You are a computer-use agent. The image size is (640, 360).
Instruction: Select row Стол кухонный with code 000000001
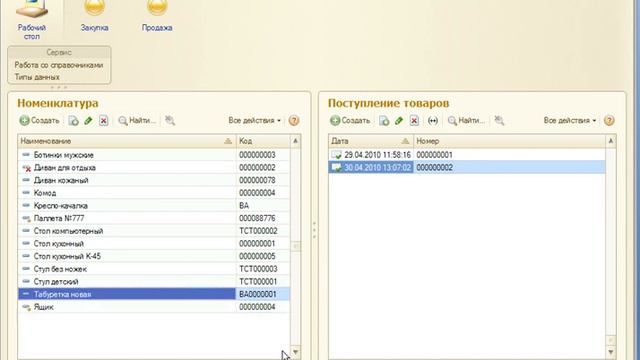point(154,243)
